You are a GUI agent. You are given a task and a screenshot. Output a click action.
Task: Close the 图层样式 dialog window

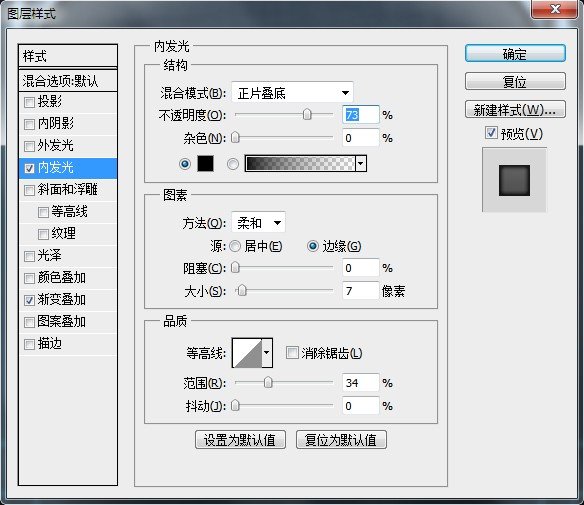point(555,9)
